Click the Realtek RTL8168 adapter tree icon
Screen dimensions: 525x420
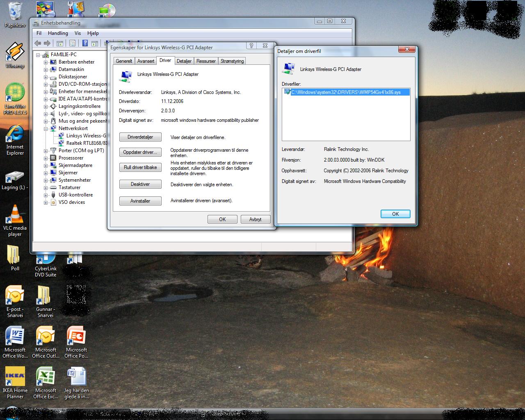click(x=61, y=143)
